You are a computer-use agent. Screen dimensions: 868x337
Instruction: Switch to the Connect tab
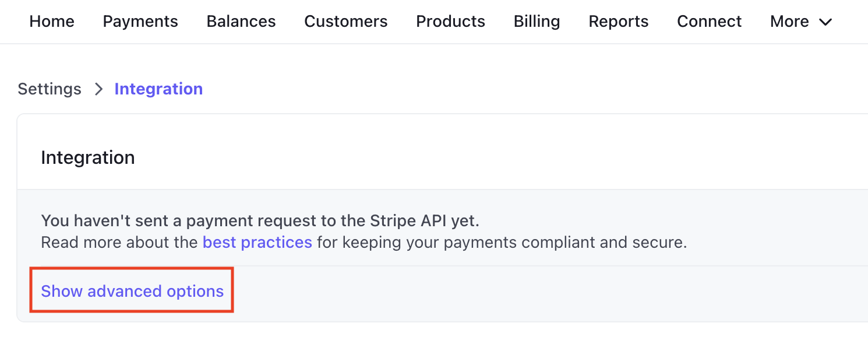709,22
